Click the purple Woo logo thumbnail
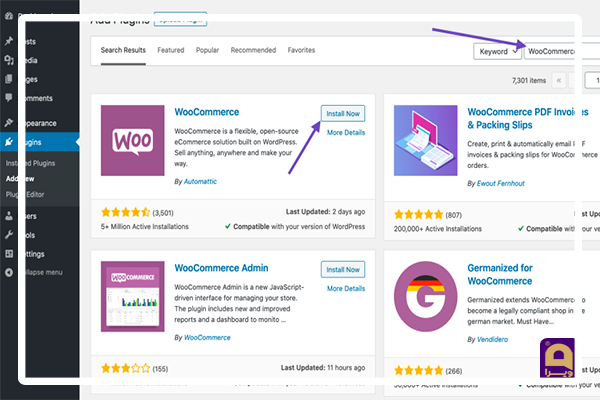 click(x=132, y=140)
